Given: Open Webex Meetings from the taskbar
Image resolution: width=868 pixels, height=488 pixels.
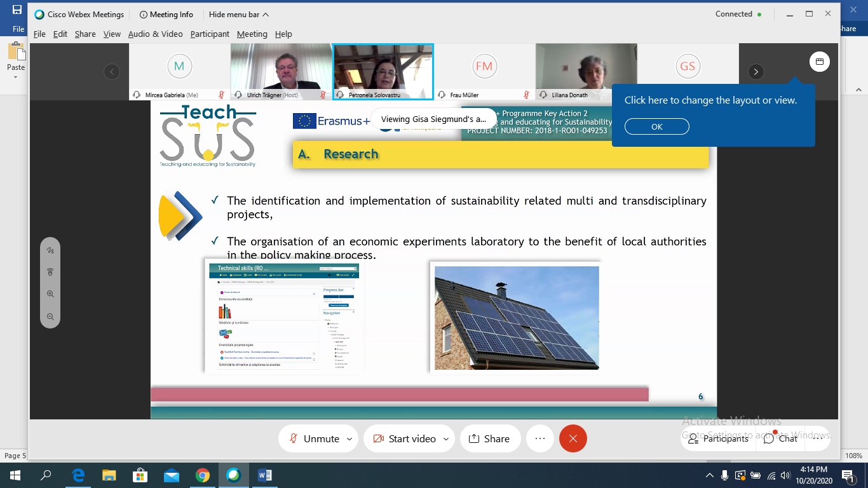Looking at the screenshot, I should point(233,475).
